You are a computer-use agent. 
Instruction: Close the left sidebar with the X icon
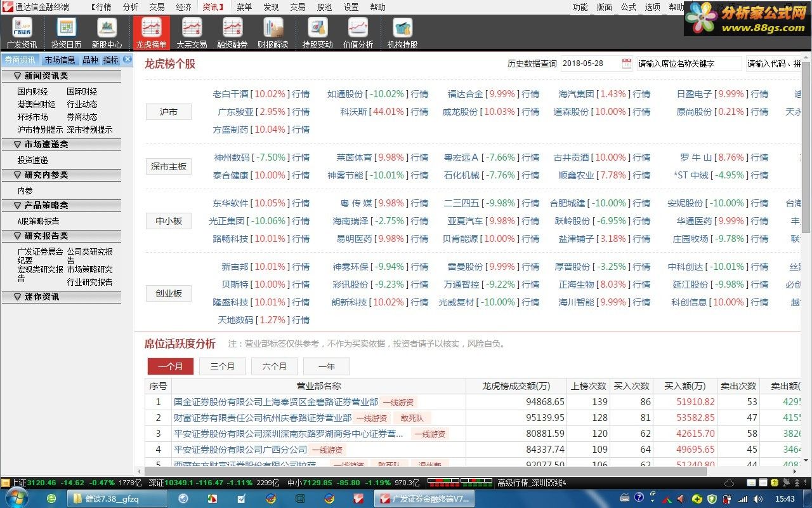click(x=128, y=59)
